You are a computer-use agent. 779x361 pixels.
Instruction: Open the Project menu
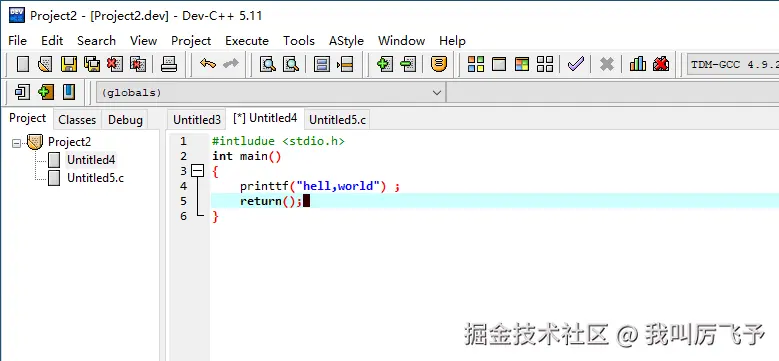[191, 41]
